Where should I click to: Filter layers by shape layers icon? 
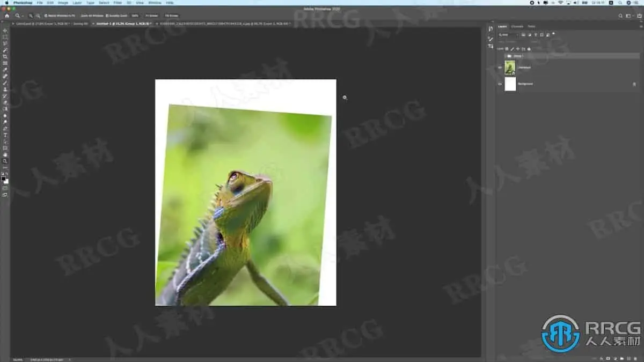(541, 34)
